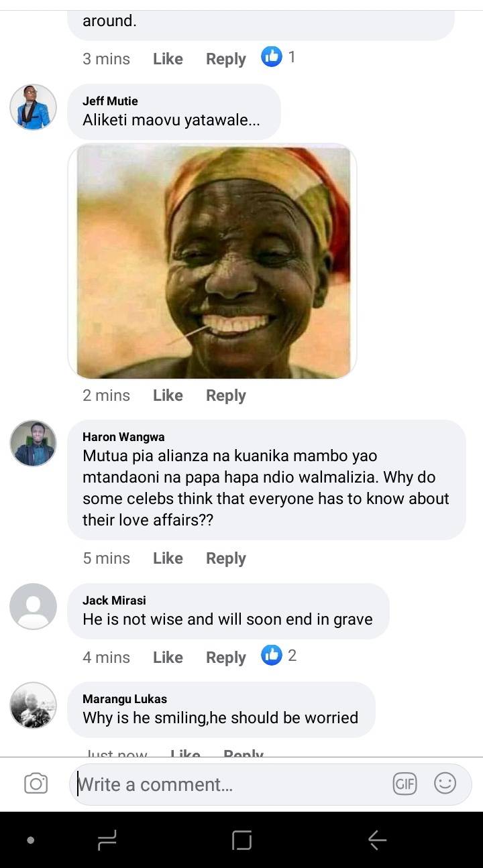The width and height of the screenshot is (483, 868).
Task: Reply to Haron Wangwa's comment
Action: pyautogui.click(x=226, y=558)
